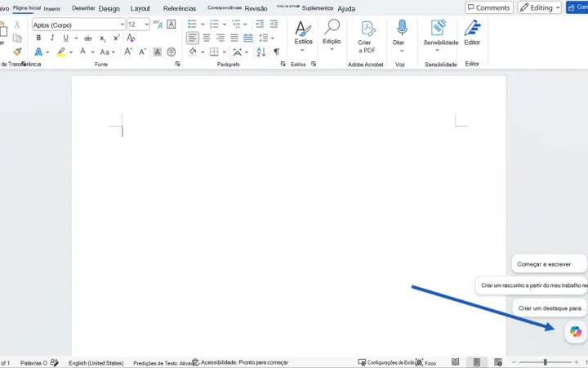Image resolution: width=588 pixels, height=368 pixels.
Task: Open the Inserir tab
Action: [51, 9]
